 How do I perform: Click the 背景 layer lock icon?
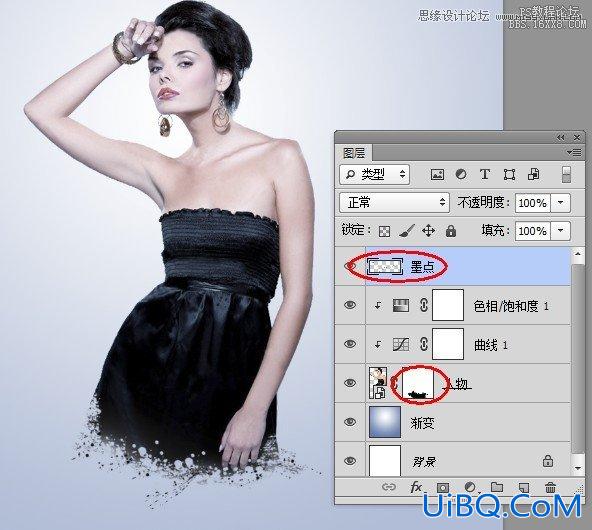tap(548, 461)
